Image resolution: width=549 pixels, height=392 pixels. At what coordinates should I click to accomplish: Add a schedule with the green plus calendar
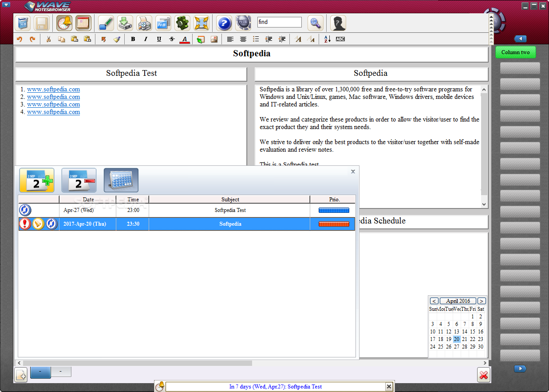[37, 180]
